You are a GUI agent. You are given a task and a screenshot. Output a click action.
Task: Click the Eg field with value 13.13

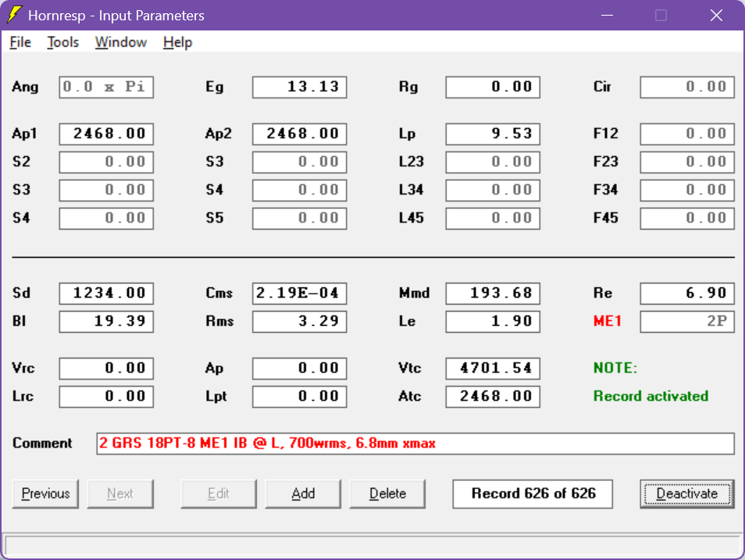click(300, 87)
